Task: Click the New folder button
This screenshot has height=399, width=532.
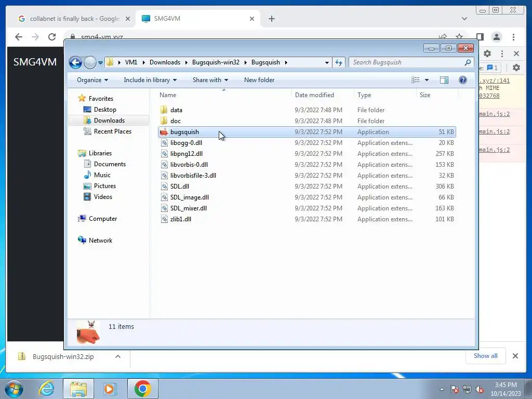Action: pos(259,80)
